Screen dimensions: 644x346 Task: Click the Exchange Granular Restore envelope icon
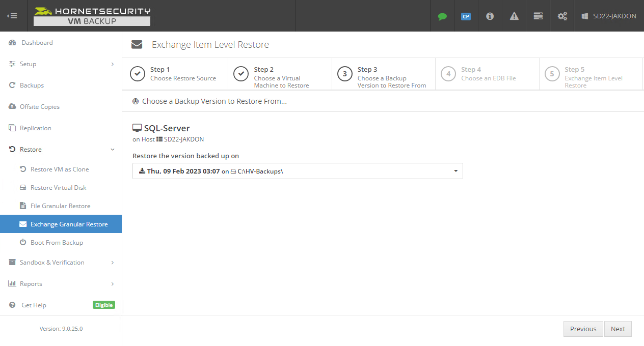pos(22,224)
